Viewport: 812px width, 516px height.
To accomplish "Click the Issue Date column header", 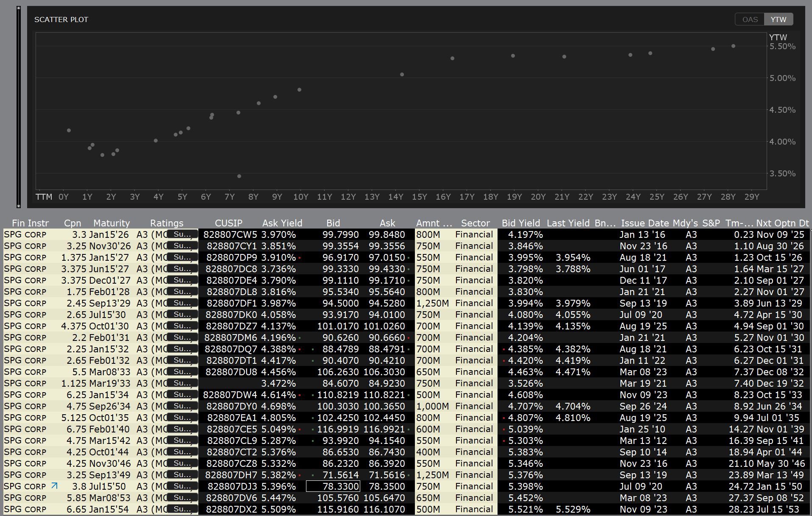I will [x=644, y=223].
